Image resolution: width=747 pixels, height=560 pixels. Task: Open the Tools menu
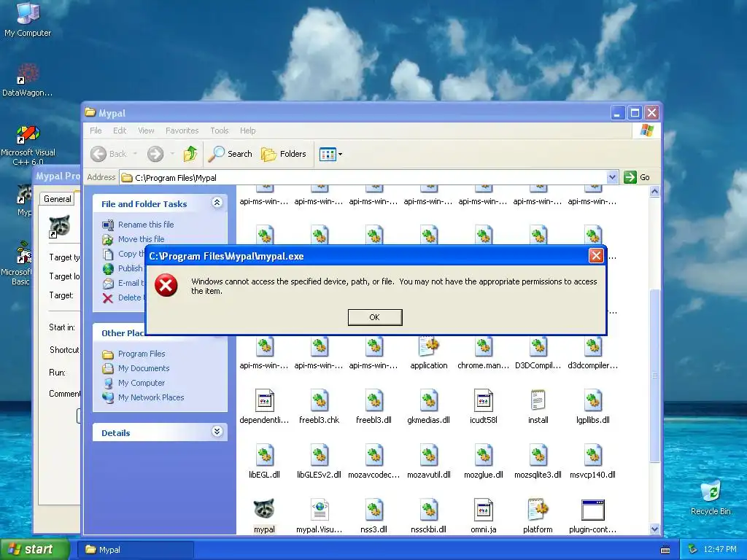pos(220,131)
